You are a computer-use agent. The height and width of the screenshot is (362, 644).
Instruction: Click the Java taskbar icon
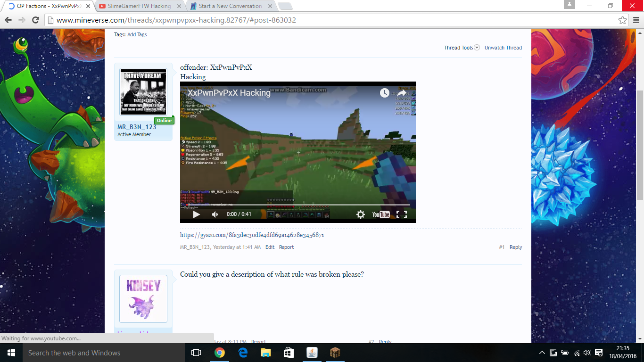click(x=312, y=353)
